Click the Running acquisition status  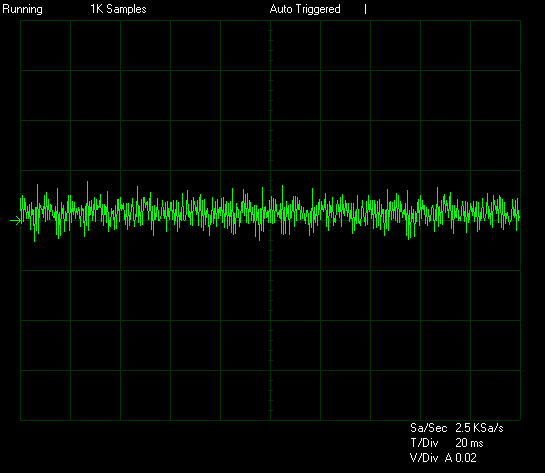22,9
